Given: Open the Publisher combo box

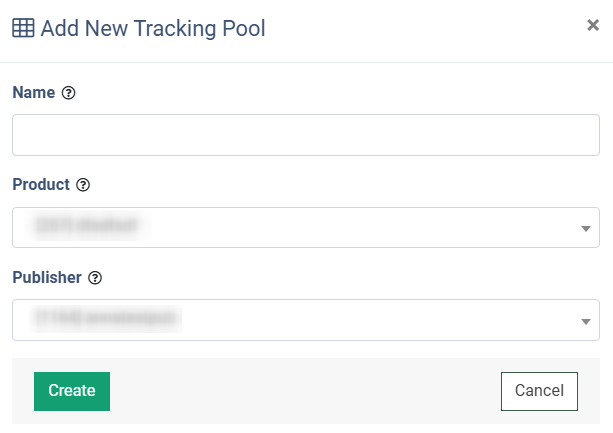Looking at the screenshot, I should (306, 320).
